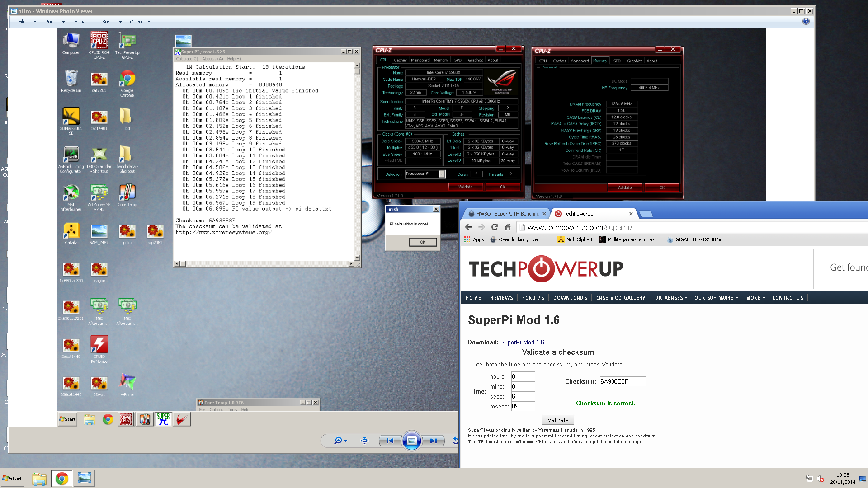Image resolution: width=868 pixels, height=488 pixels.
Task: Click CPUID HWMonitor desktop icon
Action: (99, 349)
